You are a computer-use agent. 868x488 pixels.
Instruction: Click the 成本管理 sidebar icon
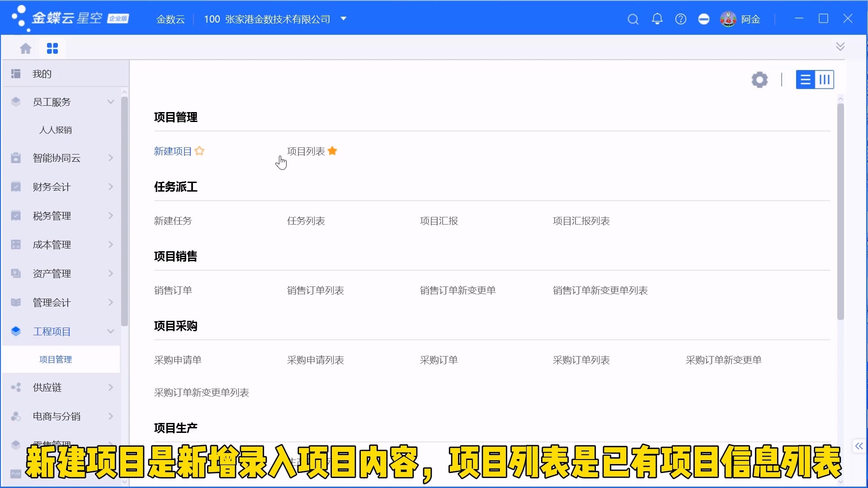[x=16, y=245]
